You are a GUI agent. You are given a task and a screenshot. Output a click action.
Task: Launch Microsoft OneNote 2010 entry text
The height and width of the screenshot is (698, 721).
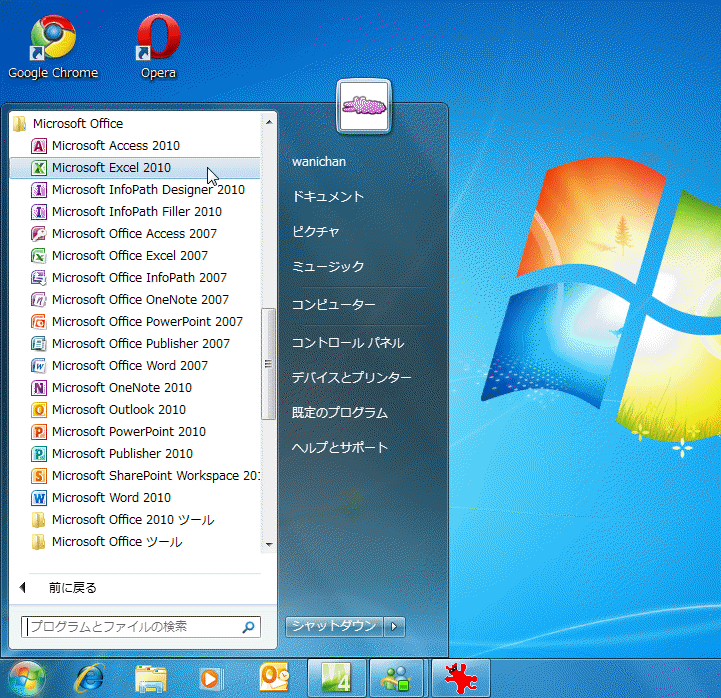click(122, 388)
